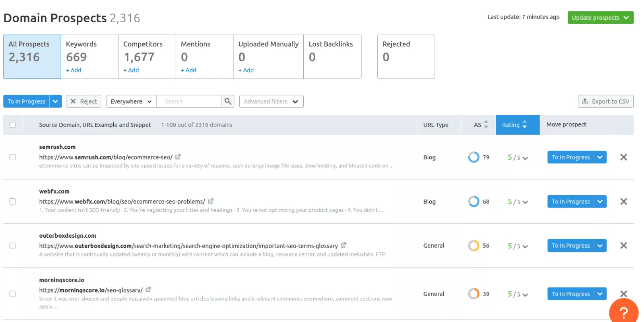The width and height of the screenshot is (644, 322).
Task: Sort by AS column arrows
Action: point(486,124)
